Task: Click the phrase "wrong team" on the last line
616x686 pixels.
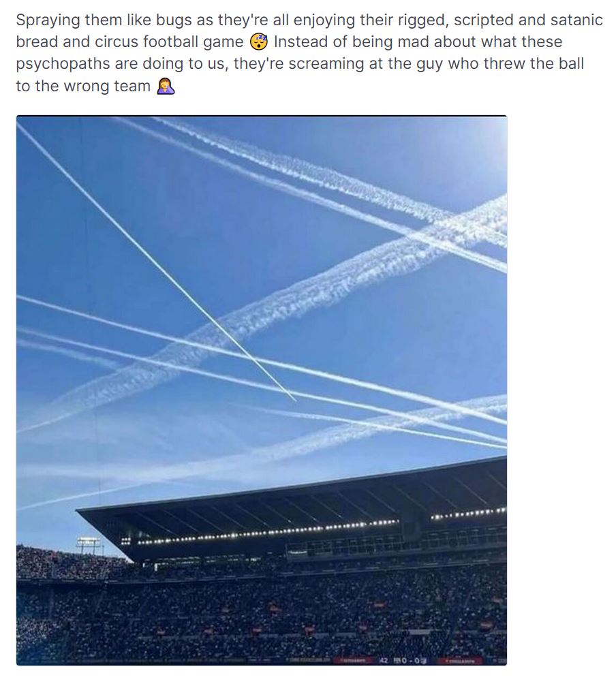Action: point(107,87)
